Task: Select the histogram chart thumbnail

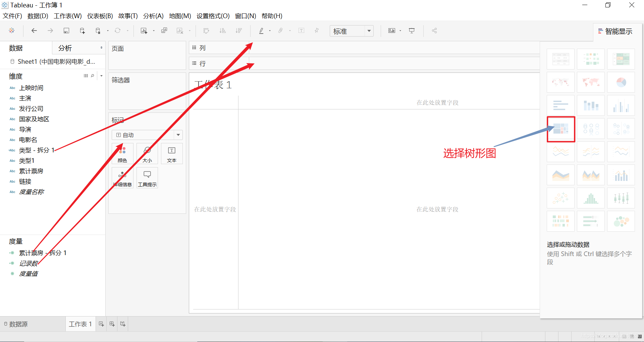Action: coord(591,198)
